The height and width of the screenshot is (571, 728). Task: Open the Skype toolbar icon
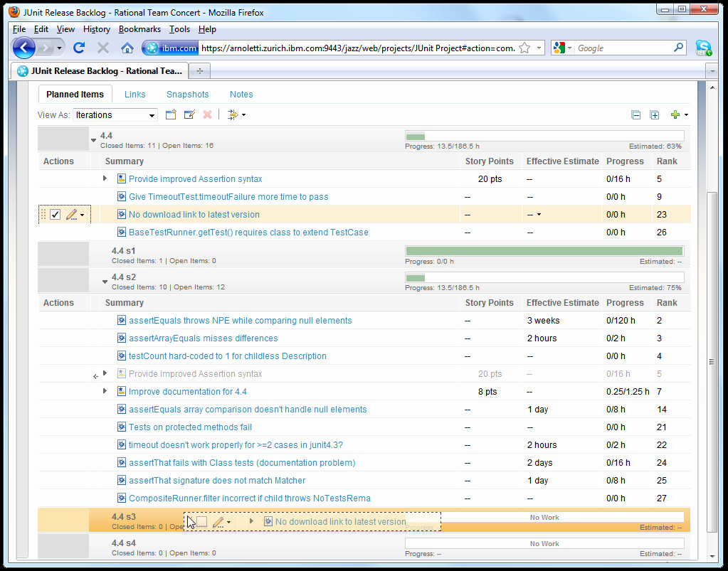(x=703, y=48)
